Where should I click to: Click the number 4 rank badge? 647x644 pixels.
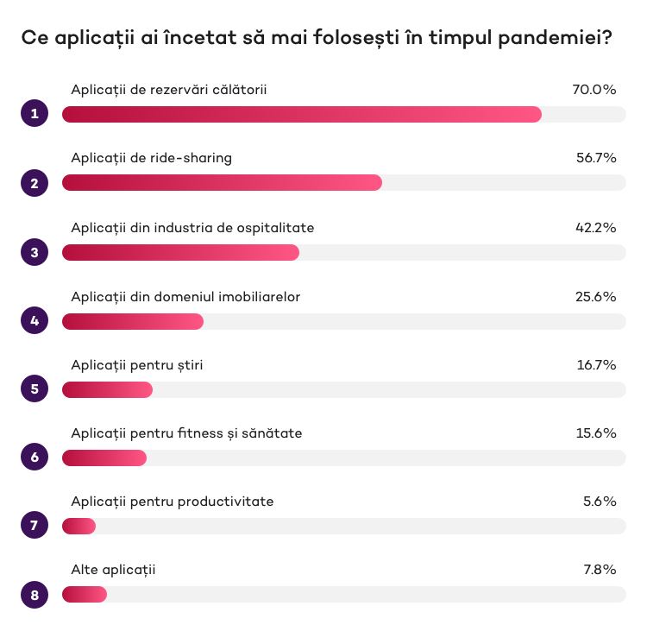pyautogui.click(x=35, y=320)
